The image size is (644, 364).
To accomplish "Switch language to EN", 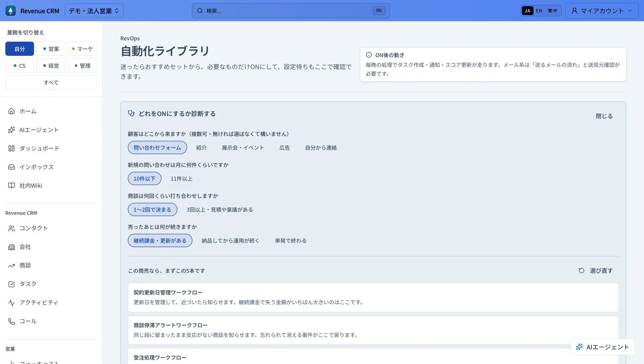I will (539, 11).
